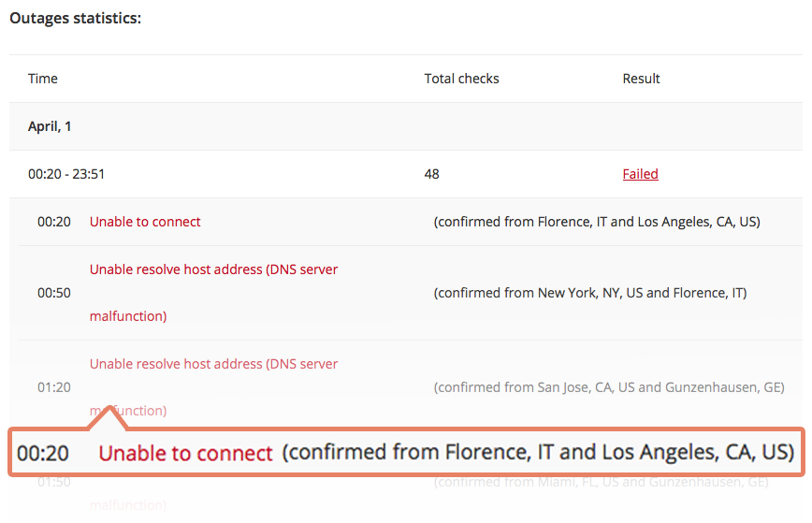
Task: Click the DNS error message at 01:20
Action: [x=213, y=364]
